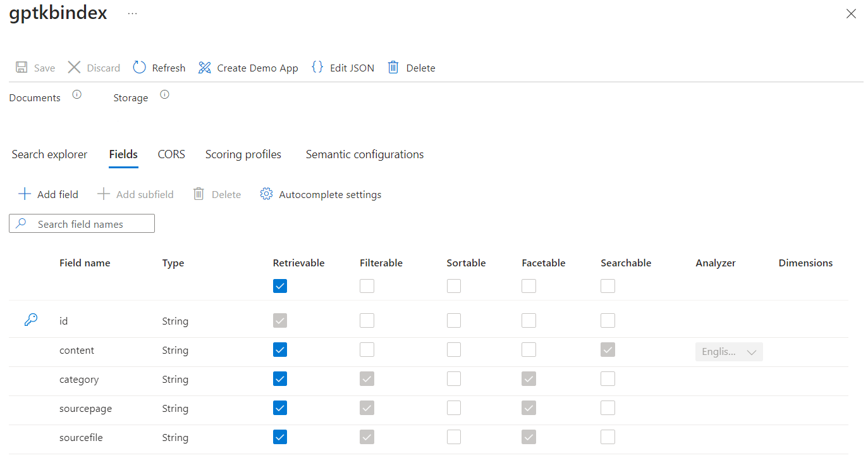Click the key icon beside the id field
Screen dimensions: 868x472
coord(31,320)
